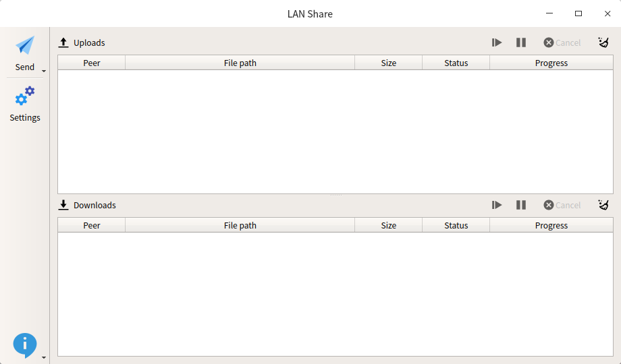Resume downloads with the play icon
Viewport: 621px width, 364px height.
(x=497, y=205)
